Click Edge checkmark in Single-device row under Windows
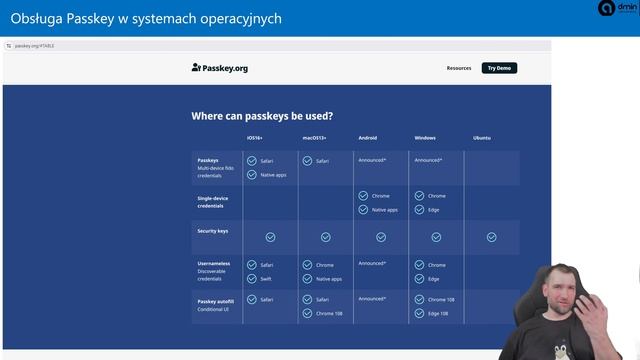The image size is (640, 360). point(419,210)
